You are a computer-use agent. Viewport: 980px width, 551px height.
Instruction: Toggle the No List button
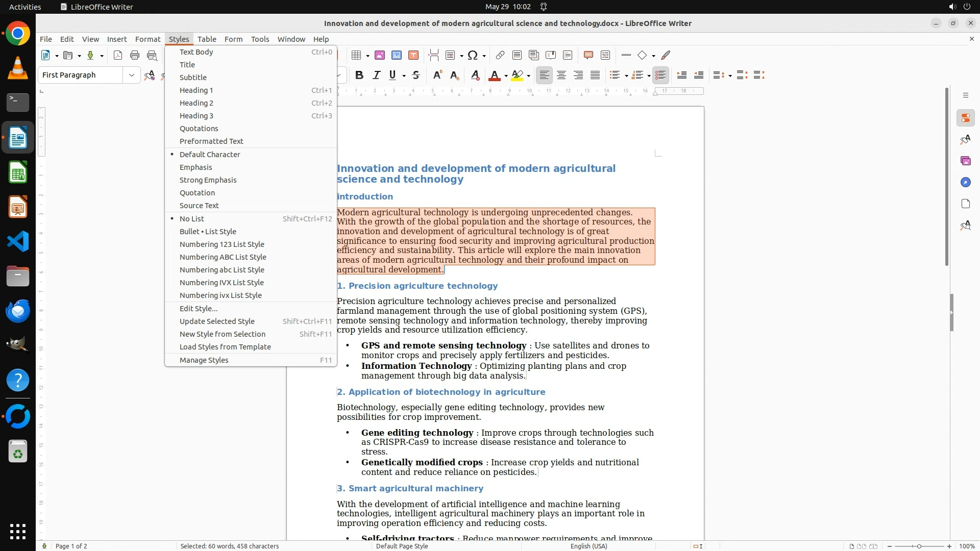(x=660, y=76)
